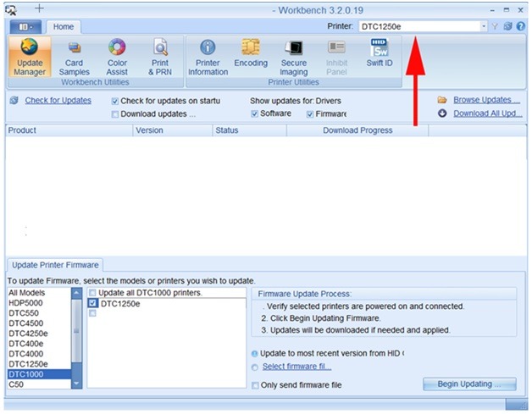Click the Card Samples icon
This screenshot has height=414, width=532.
point(75,57)
